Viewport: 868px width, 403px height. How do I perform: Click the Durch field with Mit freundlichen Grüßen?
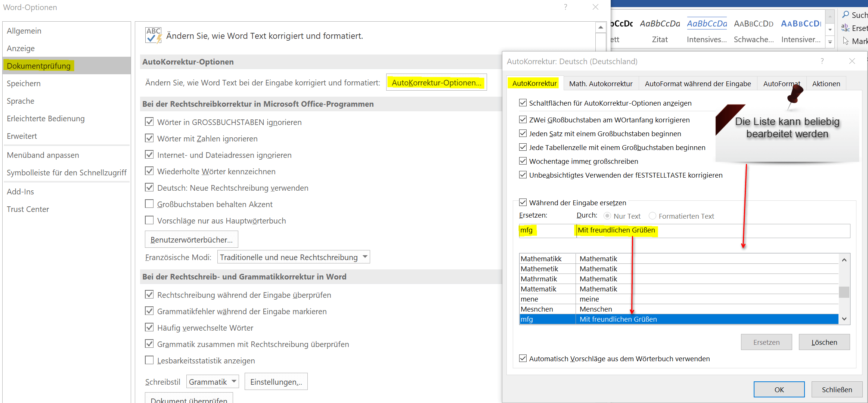tap(713, 230)
